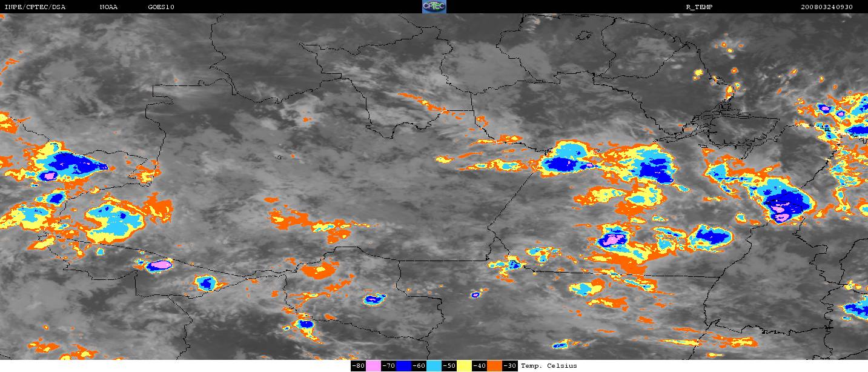The image size is (868, 372).
Task: Click the -70 legend value
Action: pyautogui.click(x=389, y=365)
